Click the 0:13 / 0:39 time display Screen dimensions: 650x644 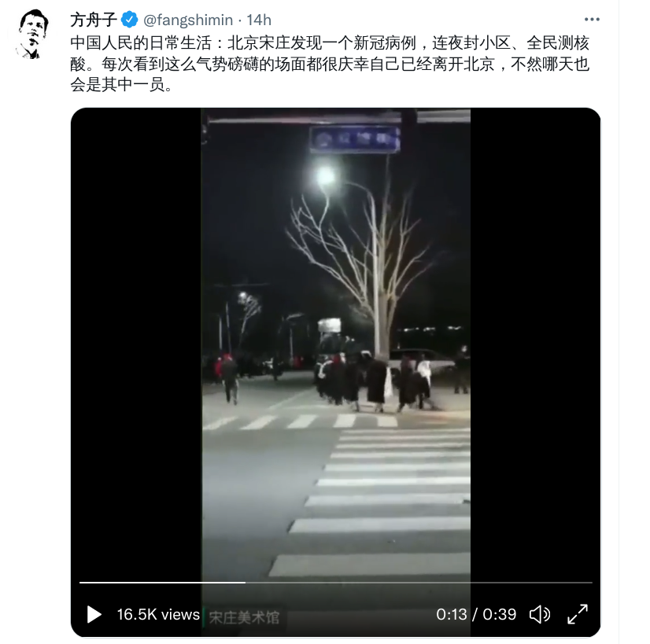pos(476,615)
